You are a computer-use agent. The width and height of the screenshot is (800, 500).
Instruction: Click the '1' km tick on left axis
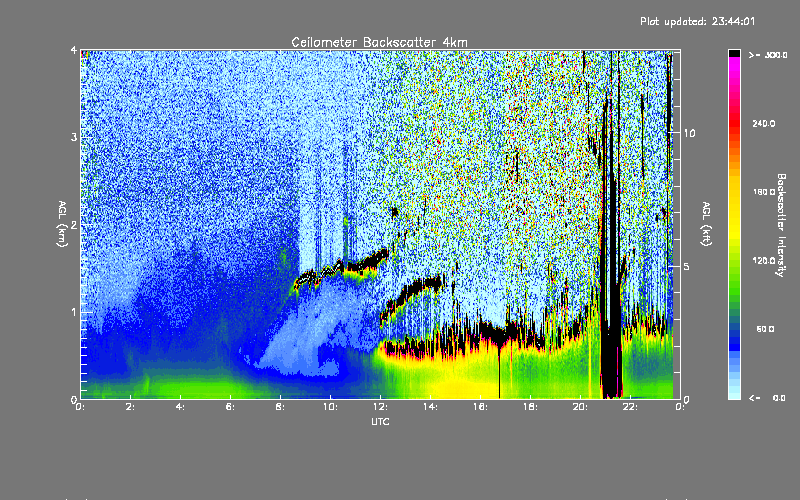tap(74, 312)
